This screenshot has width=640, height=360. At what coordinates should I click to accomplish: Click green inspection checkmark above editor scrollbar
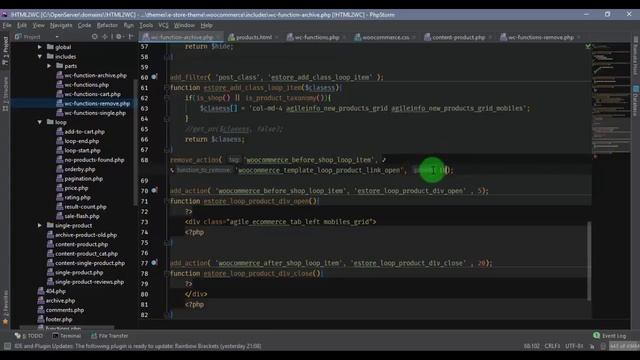(588, 47)
